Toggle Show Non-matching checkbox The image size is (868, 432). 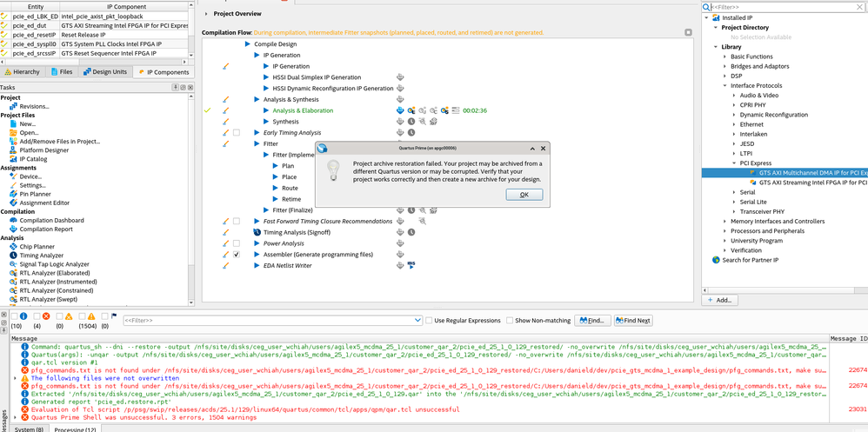[x=510, y=320]
